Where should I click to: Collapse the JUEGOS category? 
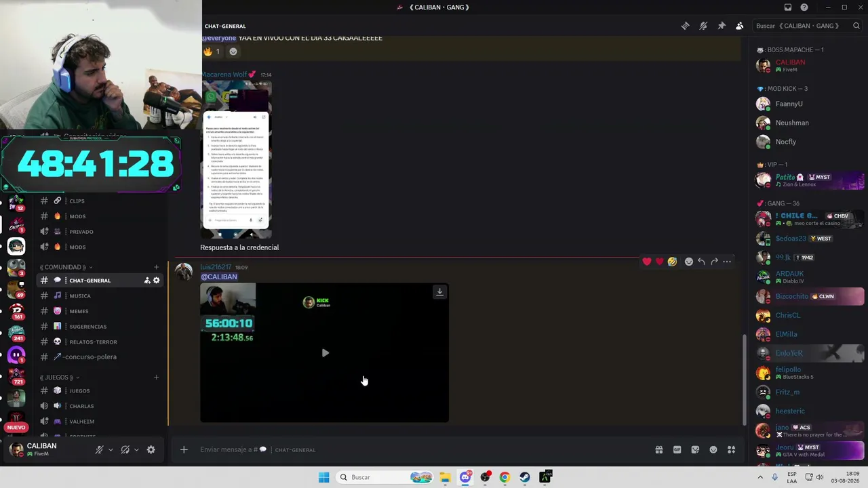pyautogui.click(x=59, y=378)
